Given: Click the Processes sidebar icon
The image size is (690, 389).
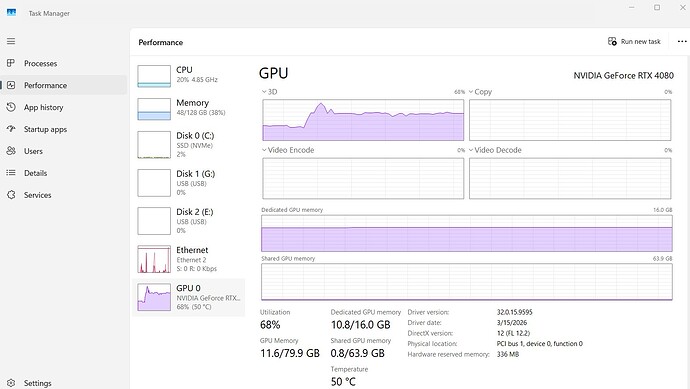Looking at the screenshot, I should (11, 63).
